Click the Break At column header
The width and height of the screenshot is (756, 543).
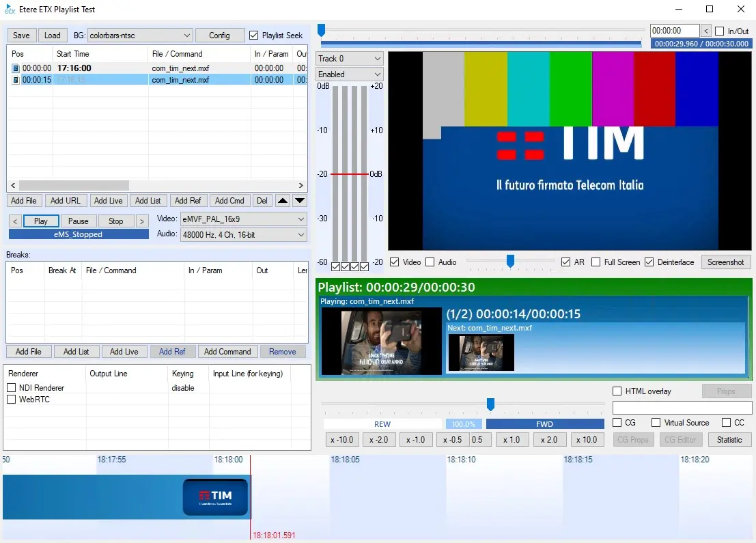pos(62,270)
